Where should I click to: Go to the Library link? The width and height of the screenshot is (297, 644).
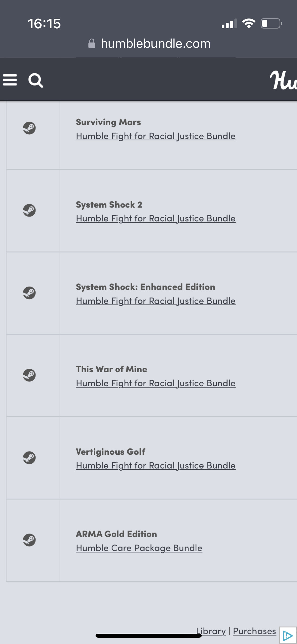point(211,631)
